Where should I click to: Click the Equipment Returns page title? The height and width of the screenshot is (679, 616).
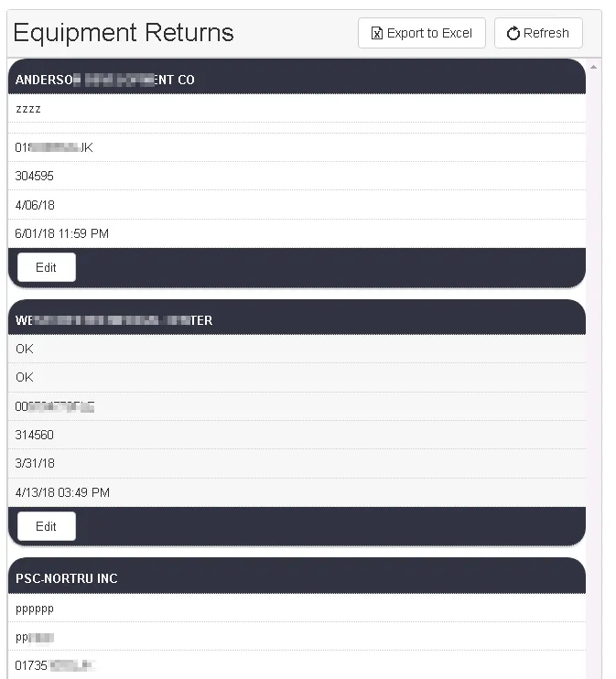tap(124, 33)
